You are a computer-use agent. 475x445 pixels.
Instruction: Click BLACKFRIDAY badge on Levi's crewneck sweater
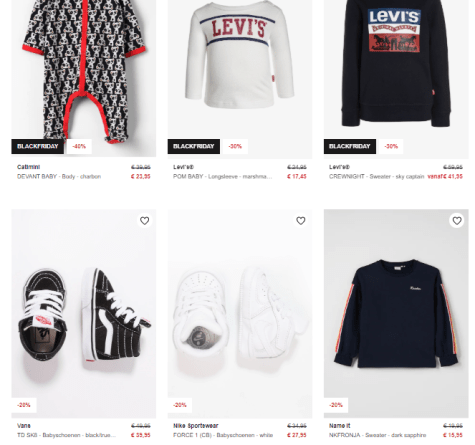point(350,146)
